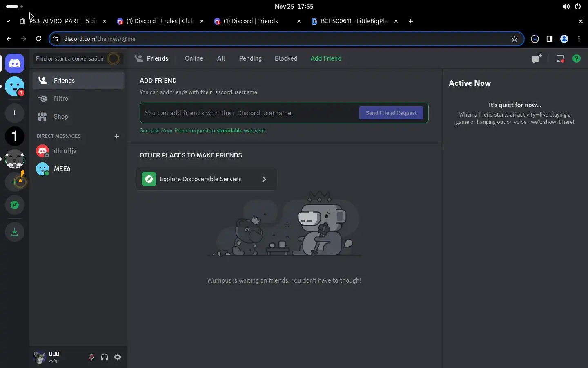Open the server icon showing number 1
Screen dimensions: 588x368
(x=15, y=136)
